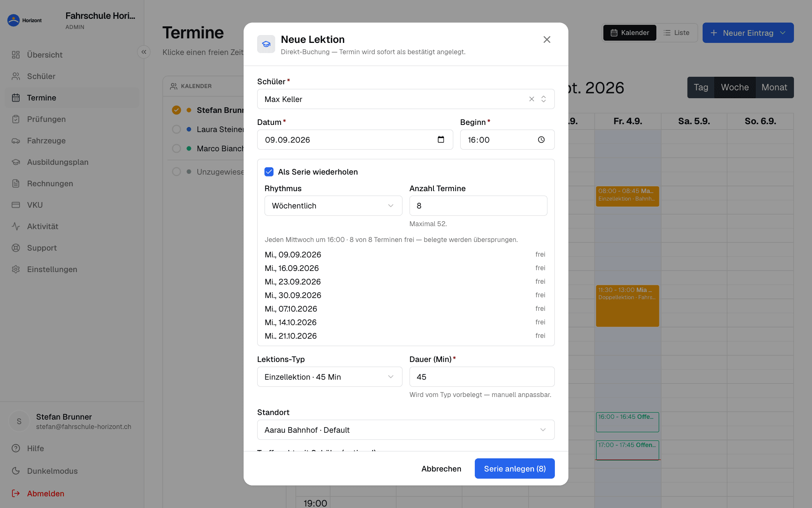Open the 11:30 - 13:00 Doppellektion event

coord(627,306)
